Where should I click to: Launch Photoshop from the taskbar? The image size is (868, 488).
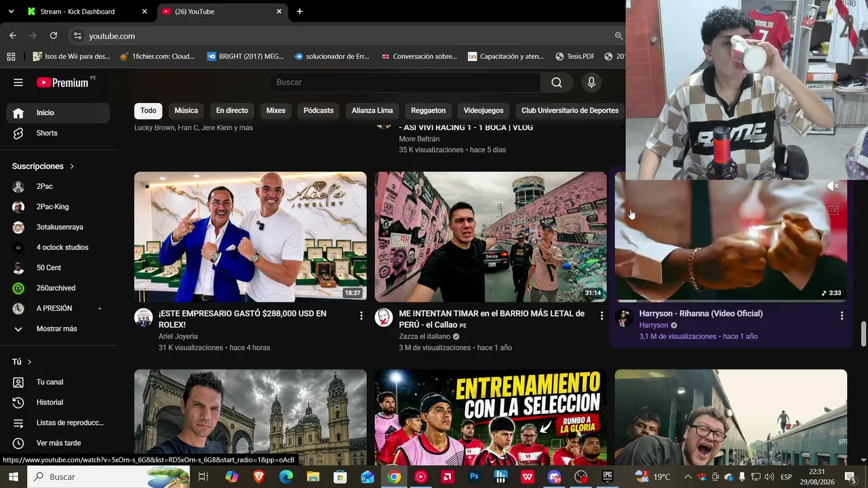point(474,477)
